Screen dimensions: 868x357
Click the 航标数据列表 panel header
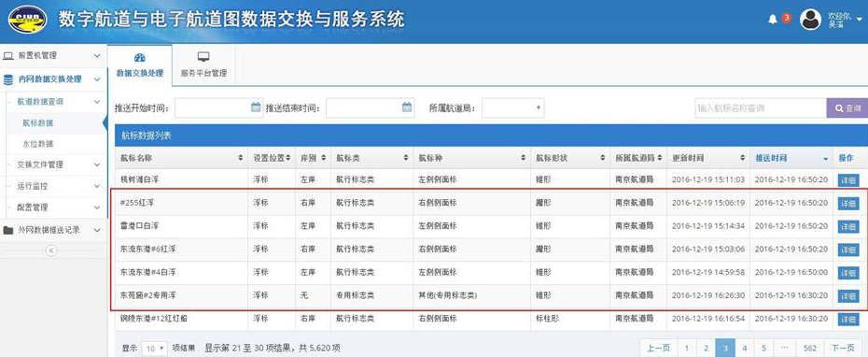click(492, 136)
